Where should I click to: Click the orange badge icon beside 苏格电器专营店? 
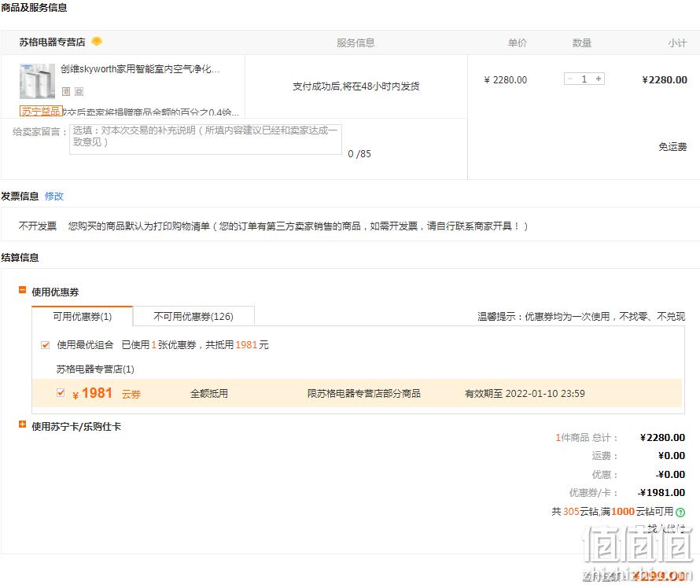pyautogui.click(x=97, y=42)
